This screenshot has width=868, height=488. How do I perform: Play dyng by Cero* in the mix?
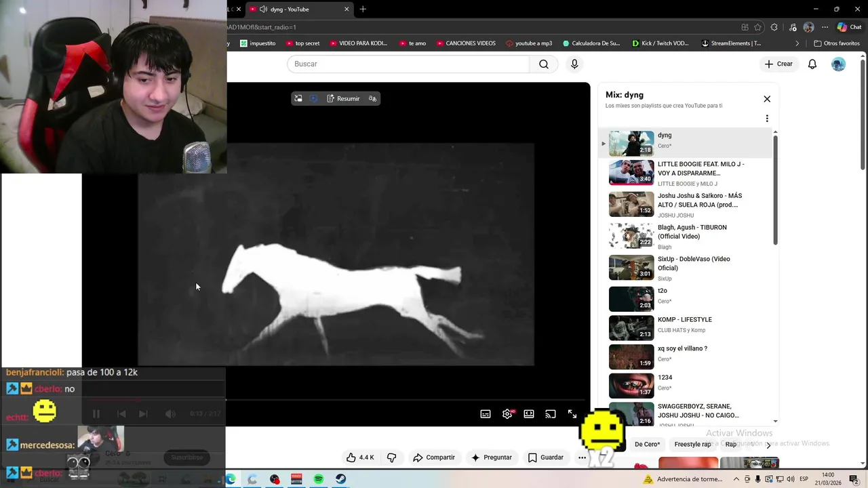[x=685, y=143]
